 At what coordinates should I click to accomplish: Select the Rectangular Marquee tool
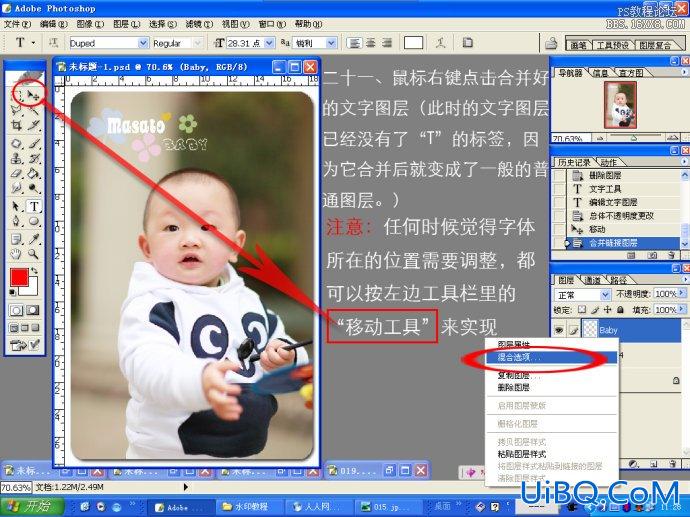point(17,95)
